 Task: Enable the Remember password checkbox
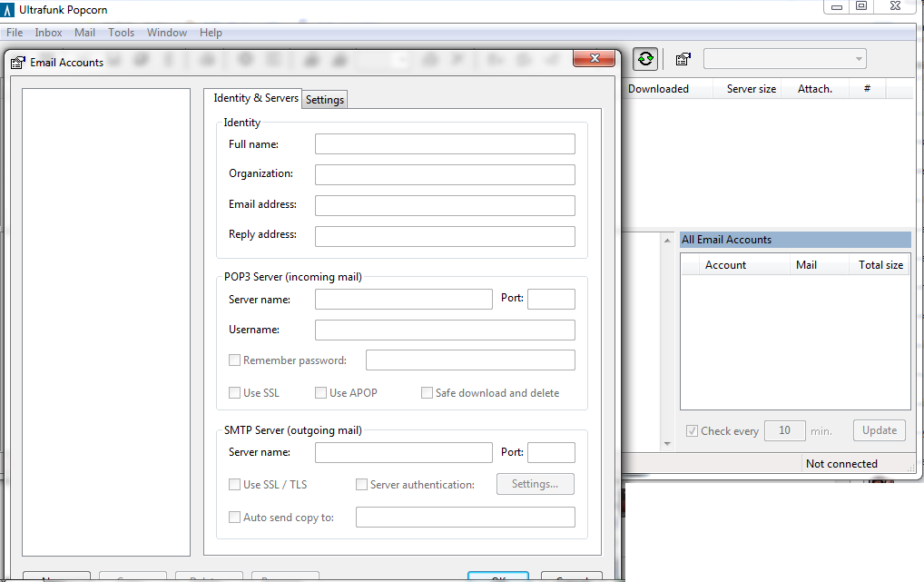click(234, 360)
